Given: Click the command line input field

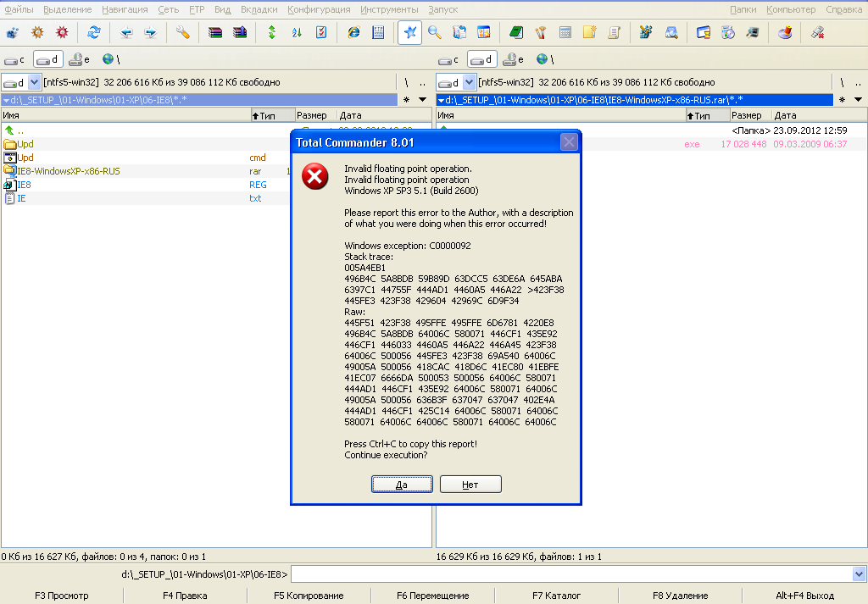Looking at the screenshot, I should click(x=570, y=574).
